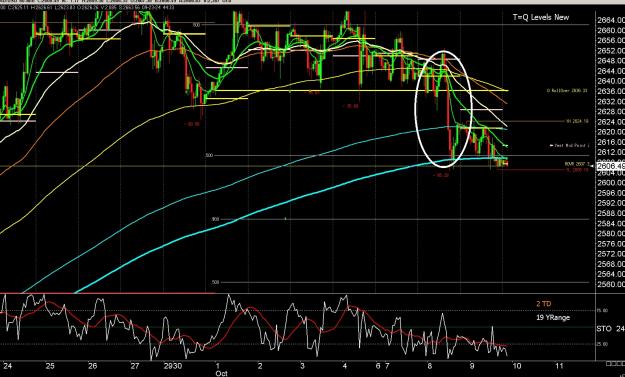Click the 75.00 stochastic level value
This screenshot has height=377, width=625.
pos(602,310)
